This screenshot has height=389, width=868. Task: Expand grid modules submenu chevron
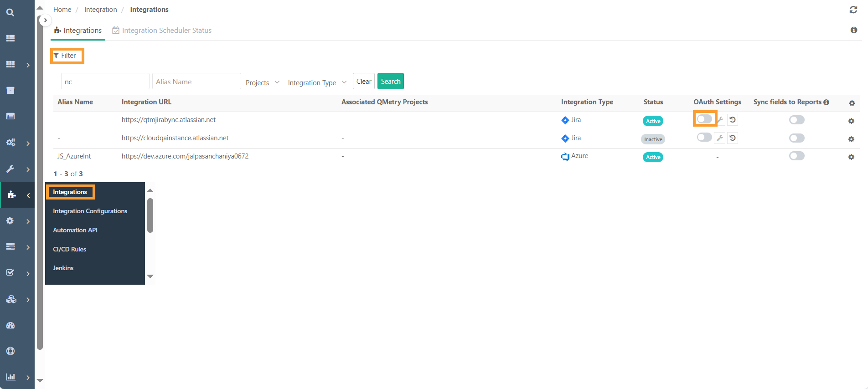tap(28, 65)
